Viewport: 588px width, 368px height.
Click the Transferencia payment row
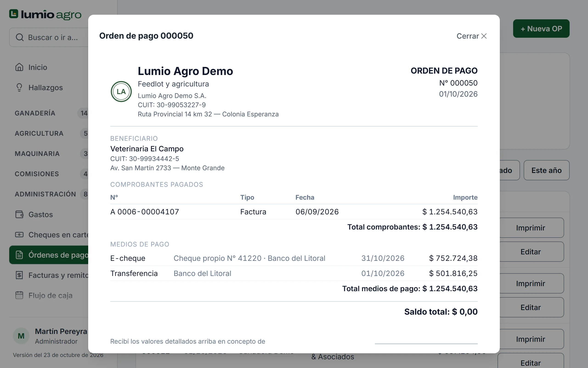coord(294,273)
